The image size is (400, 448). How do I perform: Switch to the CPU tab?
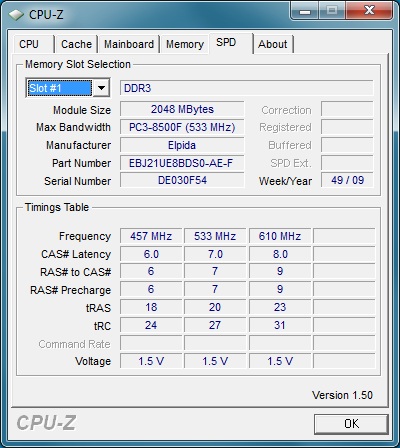click(x=33, y=44)
